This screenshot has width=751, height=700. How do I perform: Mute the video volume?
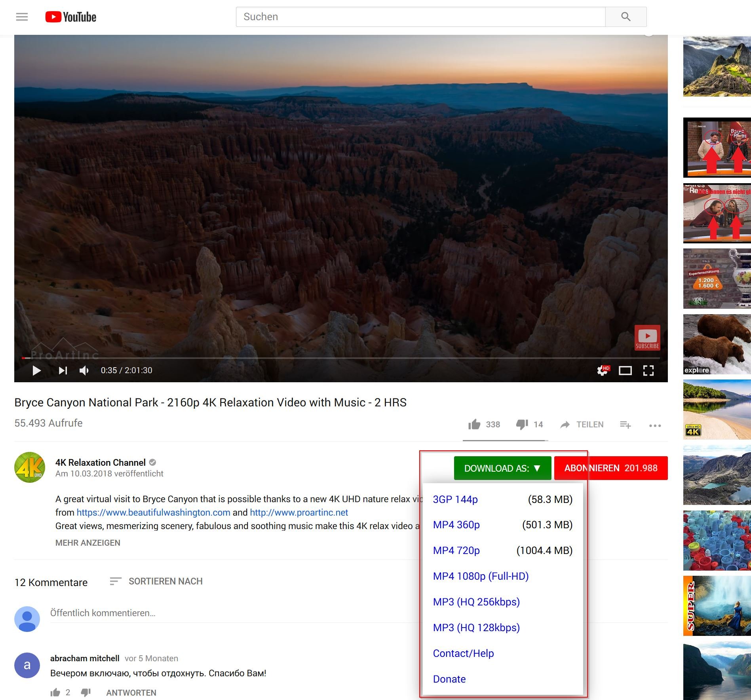pos(84,370)
